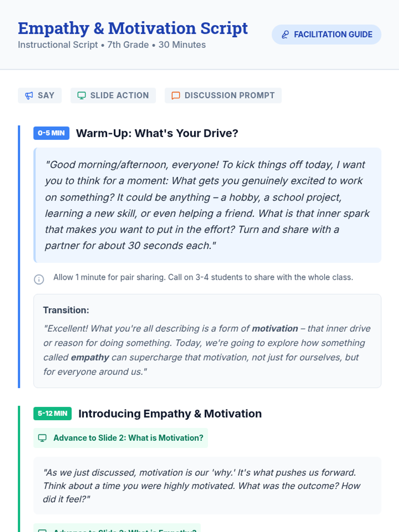Click the speech bubble icon by DISCUSSION PROMPT
Image resolution: width=399 pixels, height=532 pixels.
point(176,96)
